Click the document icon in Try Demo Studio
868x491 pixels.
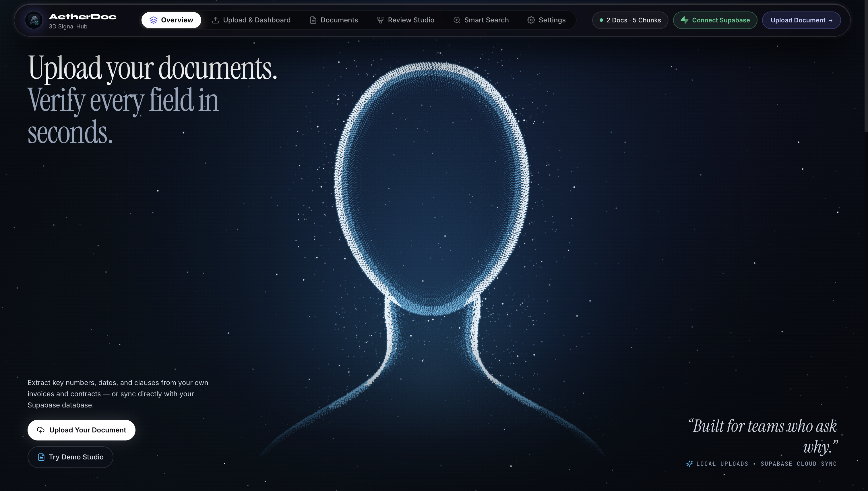41,457
